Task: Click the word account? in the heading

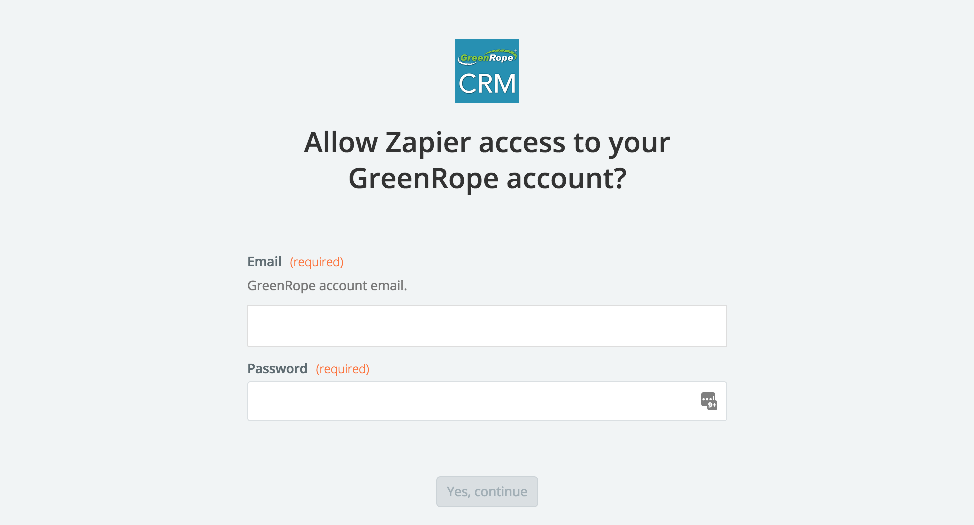Action: pos(566,178)
